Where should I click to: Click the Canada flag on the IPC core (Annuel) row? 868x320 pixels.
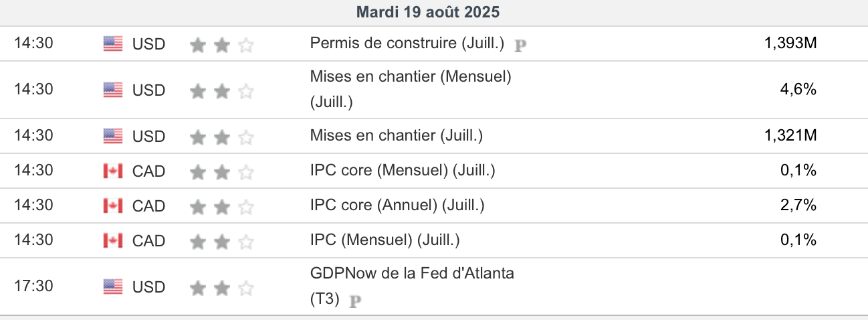[x=113, y=206]
